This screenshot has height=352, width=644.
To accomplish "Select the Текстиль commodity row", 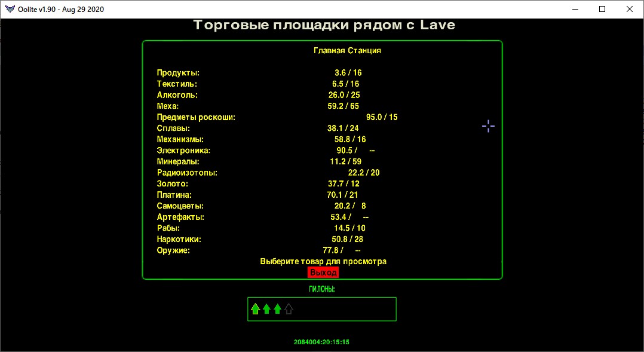I will click(177, 84).
